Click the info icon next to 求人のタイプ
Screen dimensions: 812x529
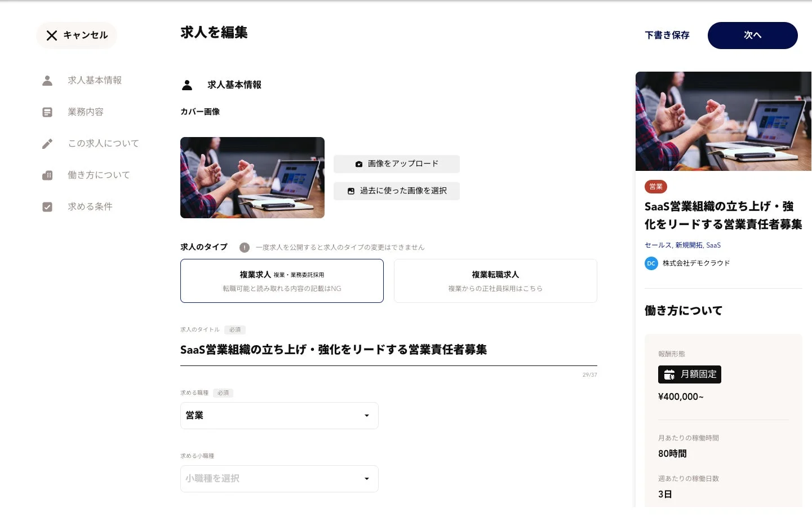click(x=244, y=248)
